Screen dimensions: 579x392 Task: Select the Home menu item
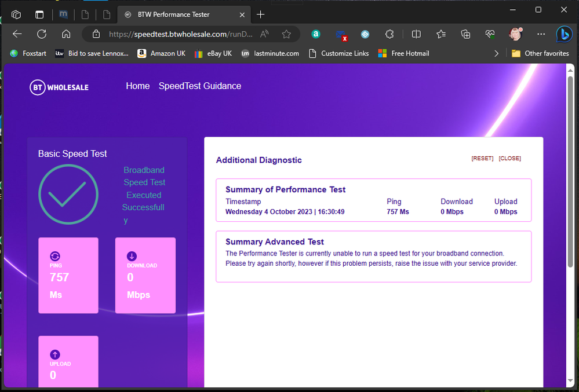pos(137,86)
